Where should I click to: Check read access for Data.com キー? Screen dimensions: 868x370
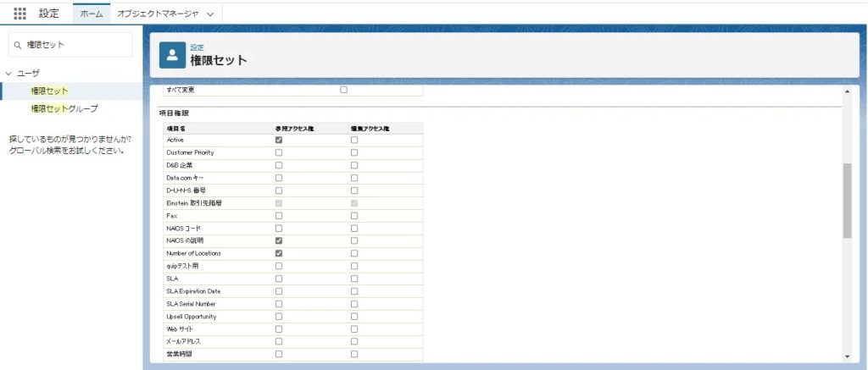(278, 178)
